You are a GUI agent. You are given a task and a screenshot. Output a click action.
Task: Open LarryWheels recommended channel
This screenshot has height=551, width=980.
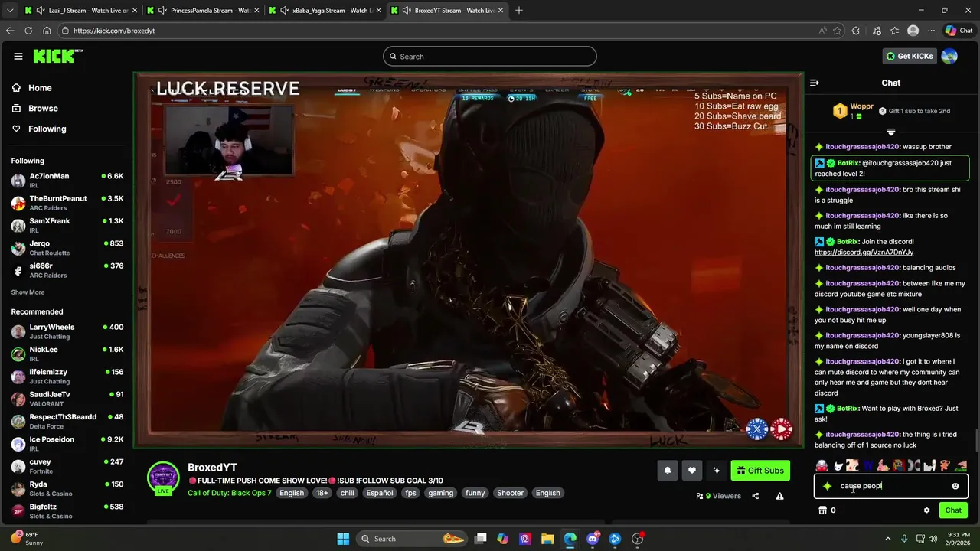click(x=67, y=331)
